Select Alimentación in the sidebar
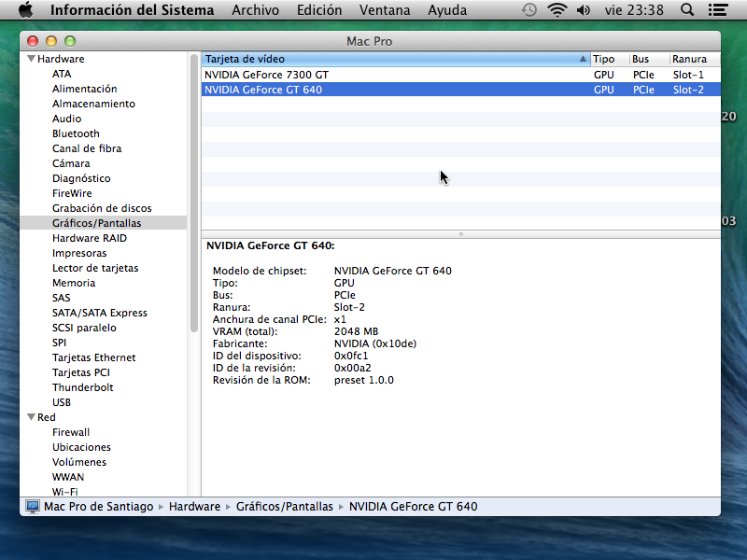 (x=84, y=89)
